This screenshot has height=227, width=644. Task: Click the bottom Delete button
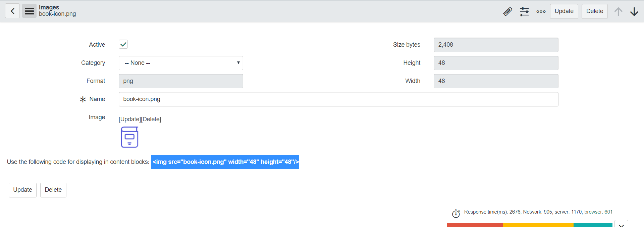(53, 190)
